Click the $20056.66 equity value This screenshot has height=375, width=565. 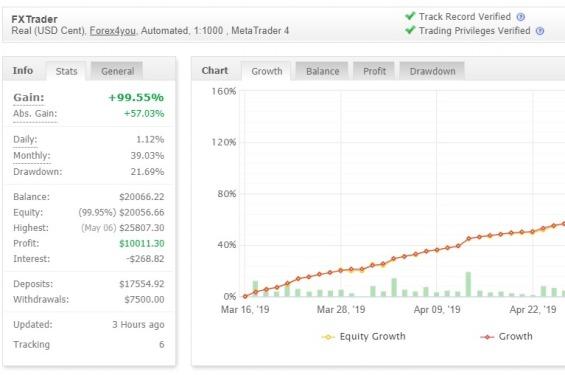(x=142, y=213)
